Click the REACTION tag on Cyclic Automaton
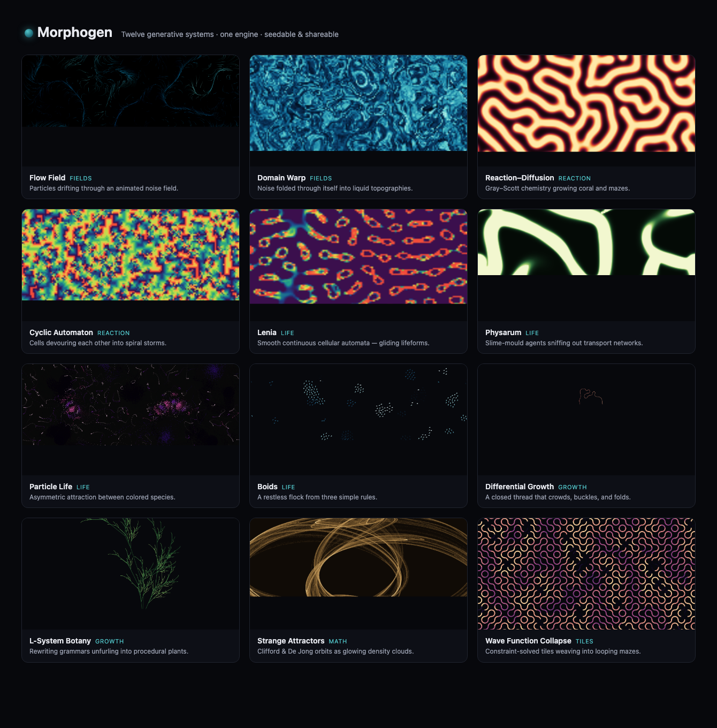Image resolution: width=717 pixels, height=728 pixels. pyautogui.click(x=113, y=333)
